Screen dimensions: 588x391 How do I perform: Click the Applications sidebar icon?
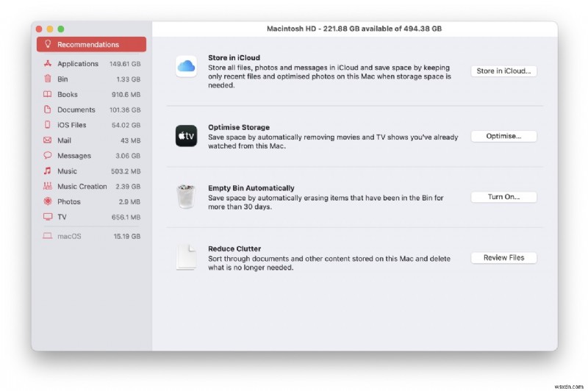point(48,63)
